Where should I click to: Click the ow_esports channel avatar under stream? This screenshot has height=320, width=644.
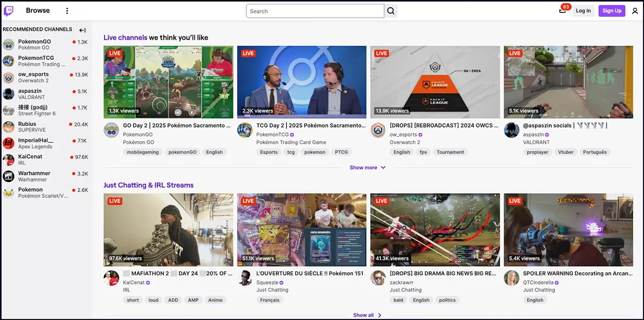(378, 130)
